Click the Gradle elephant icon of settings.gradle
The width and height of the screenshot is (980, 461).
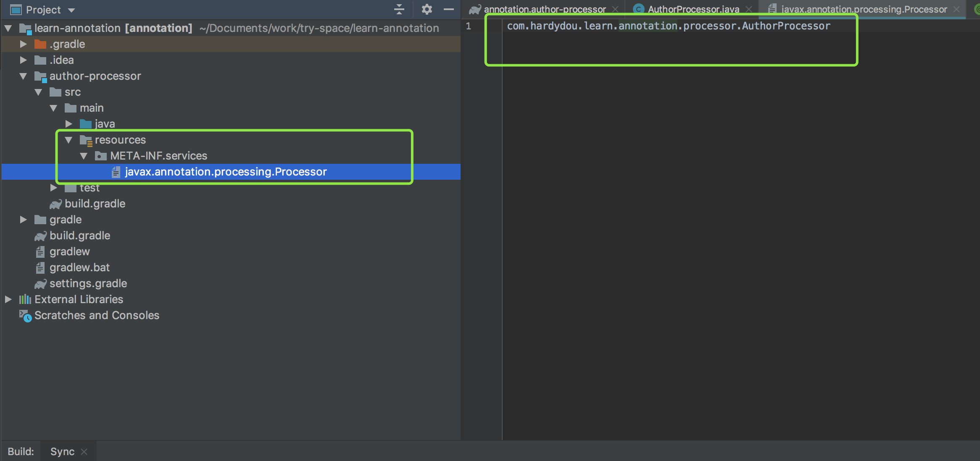point(40,284)
